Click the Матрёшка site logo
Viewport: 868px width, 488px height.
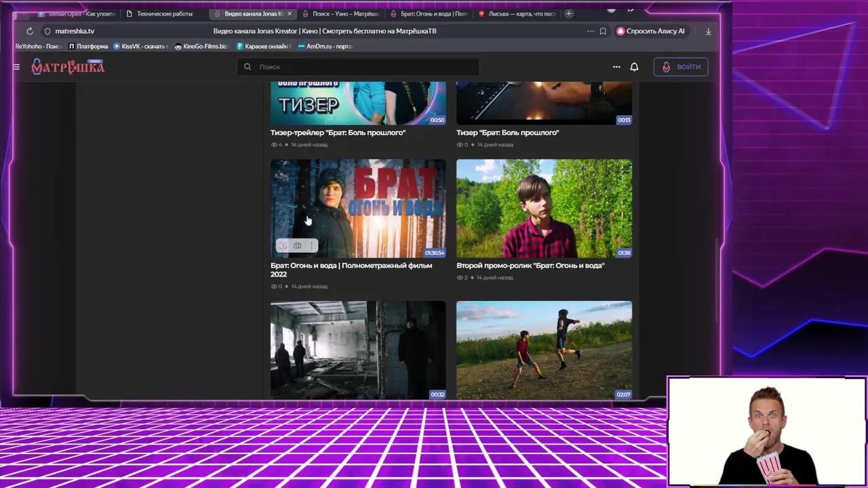click(68, 66)
